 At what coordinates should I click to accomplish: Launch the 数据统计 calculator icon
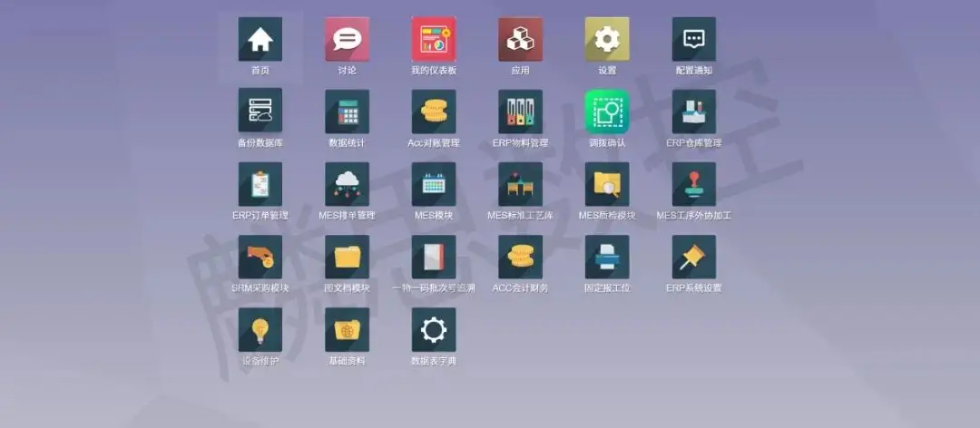[x=347, y=112]
